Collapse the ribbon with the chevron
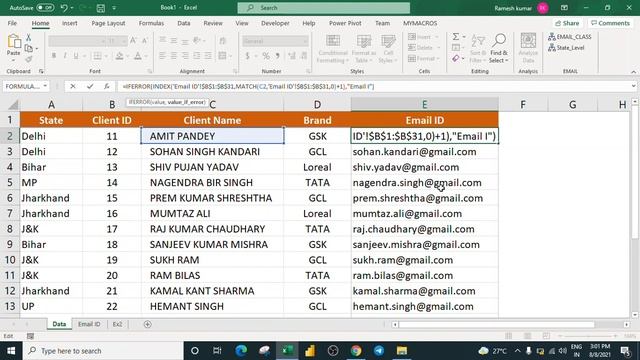Viewport: 640px width, 360px height. (633, 72)
